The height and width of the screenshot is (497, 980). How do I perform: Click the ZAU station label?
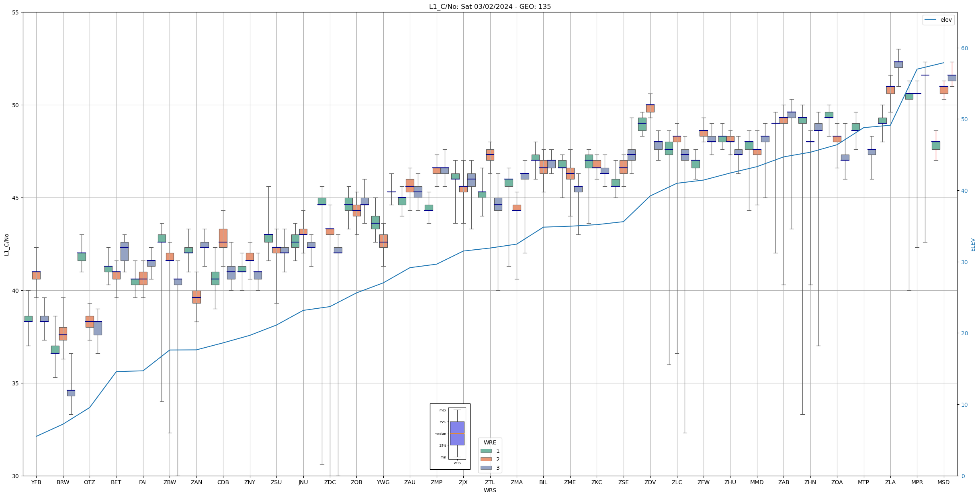[x=410, y=482]
